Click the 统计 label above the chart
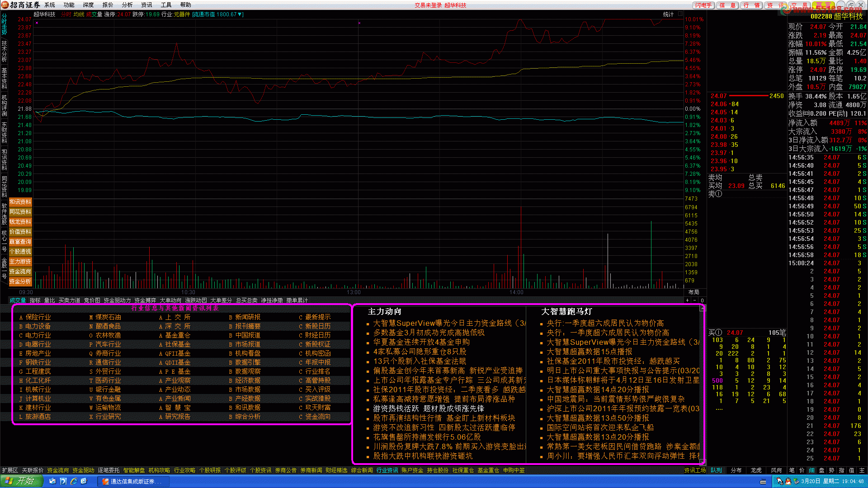Image resolution: width=868 pixels, height=488 pixels. point(668,14)
